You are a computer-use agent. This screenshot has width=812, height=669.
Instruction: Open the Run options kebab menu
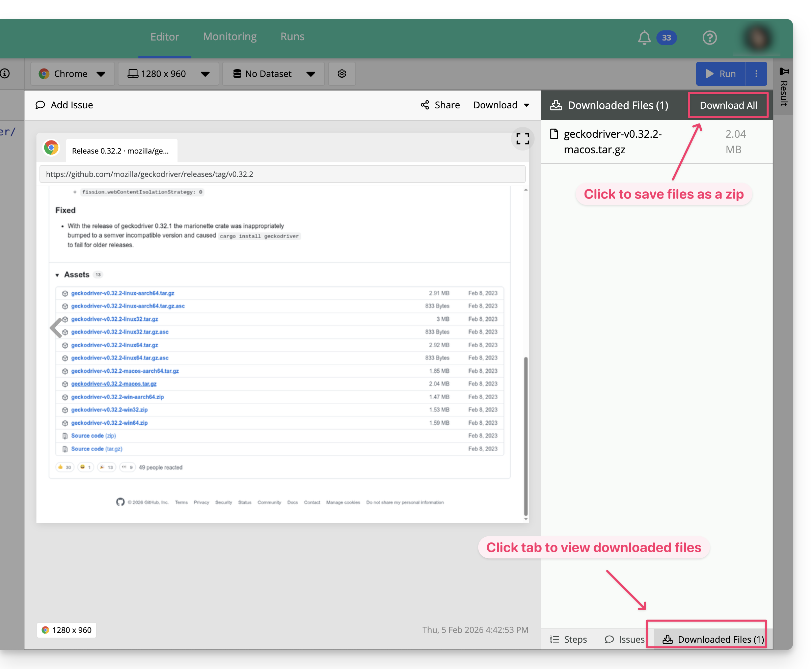756,74
